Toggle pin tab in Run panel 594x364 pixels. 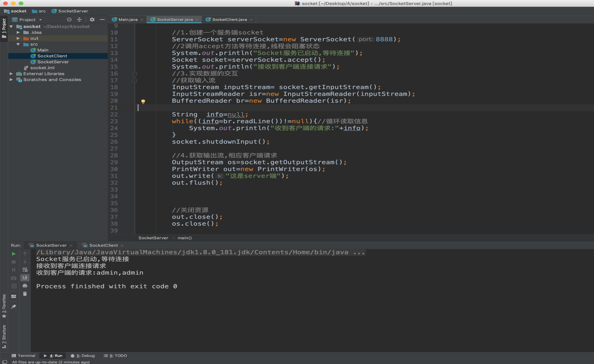pyautogui.click(x=14, y=306)
